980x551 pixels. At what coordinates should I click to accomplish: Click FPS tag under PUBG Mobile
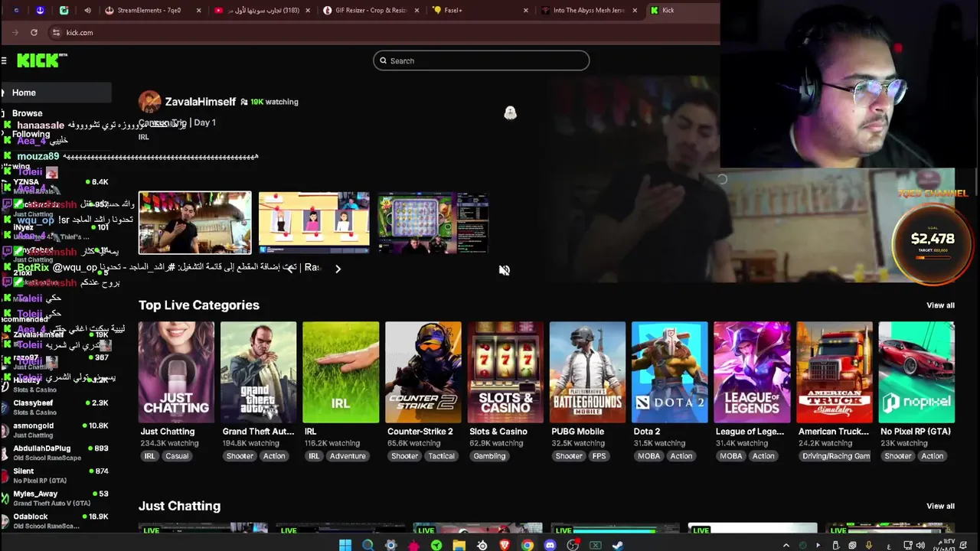point(599,456)
